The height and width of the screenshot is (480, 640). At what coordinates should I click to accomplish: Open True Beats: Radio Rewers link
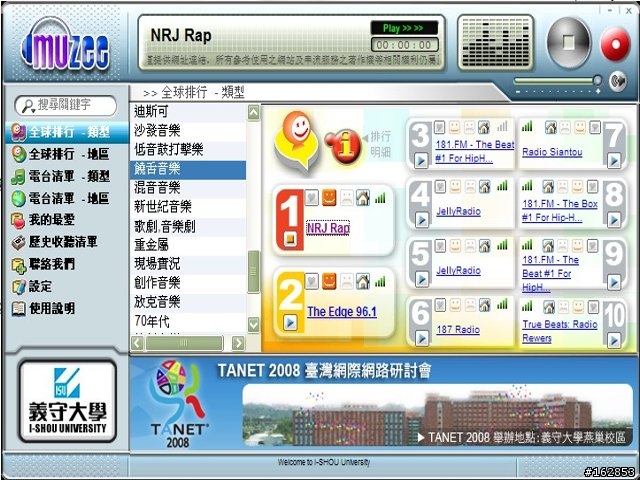(560, 331)
